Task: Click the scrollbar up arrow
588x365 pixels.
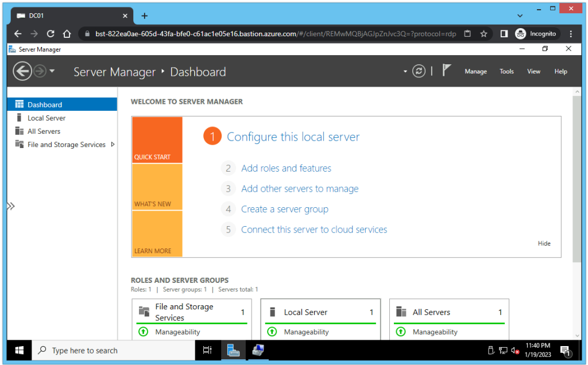Action: point(577,91)
